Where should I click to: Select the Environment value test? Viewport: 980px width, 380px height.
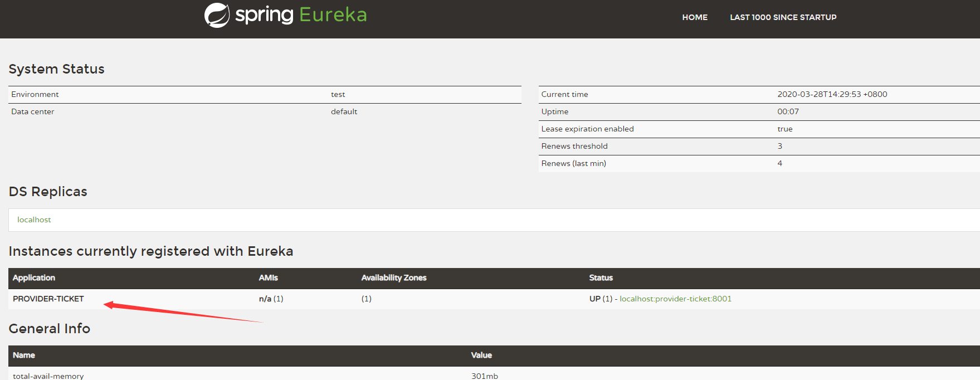(338, 94)
